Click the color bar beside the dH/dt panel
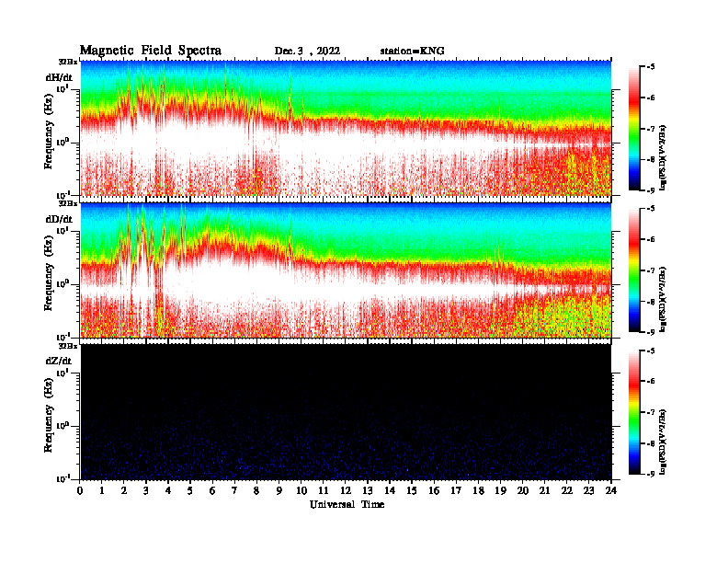Image resolution: width=728 pixels, height=563 pixels. coord(633,128)
